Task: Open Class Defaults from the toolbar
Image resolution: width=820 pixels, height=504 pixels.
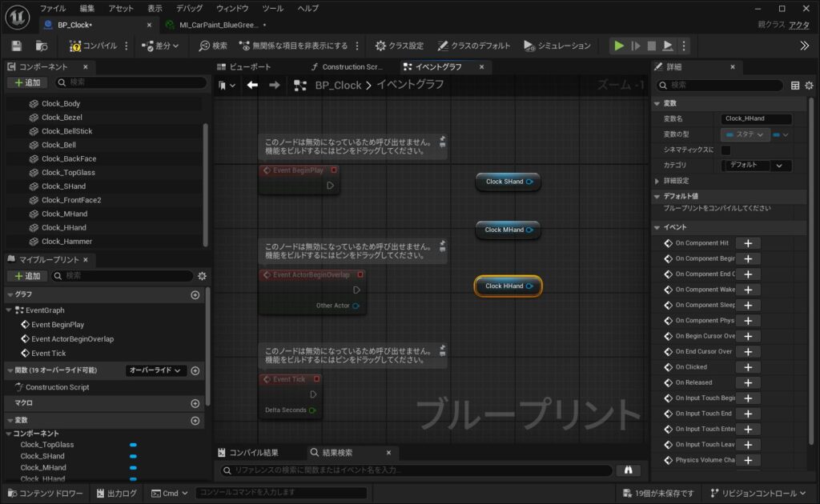Action: [x=474, y=46]
